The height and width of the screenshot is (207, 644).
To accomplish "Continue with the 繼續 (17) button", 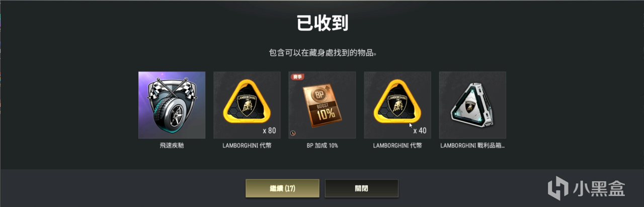I will tap(282, 188).
